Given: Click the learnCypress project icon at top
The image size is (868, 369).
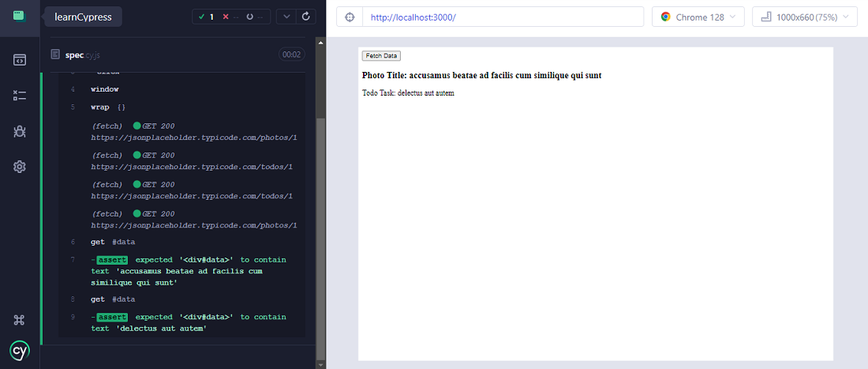Looking at the screenshot, I should 20,16.
